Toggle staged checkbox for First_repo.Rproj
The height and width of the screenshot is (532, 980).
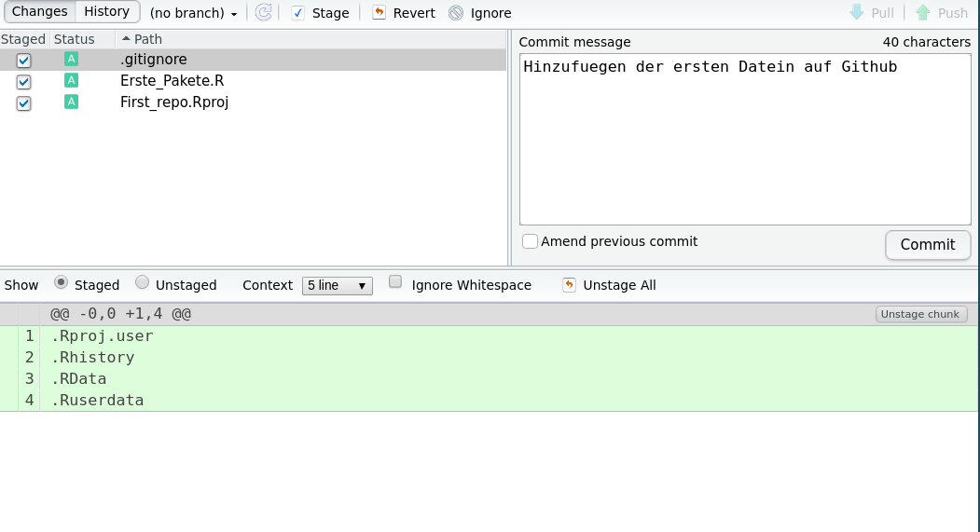tap(24, 102)
